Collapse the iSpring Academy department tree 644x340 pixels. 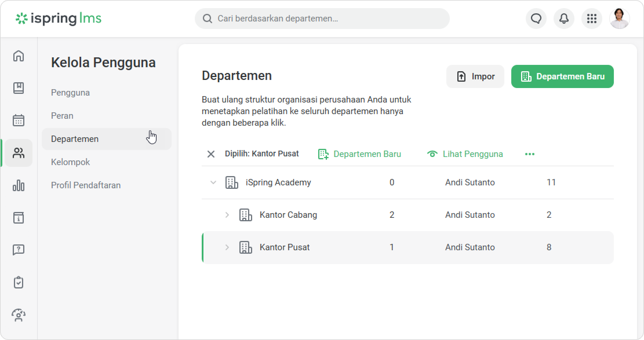tap(213, 182)
